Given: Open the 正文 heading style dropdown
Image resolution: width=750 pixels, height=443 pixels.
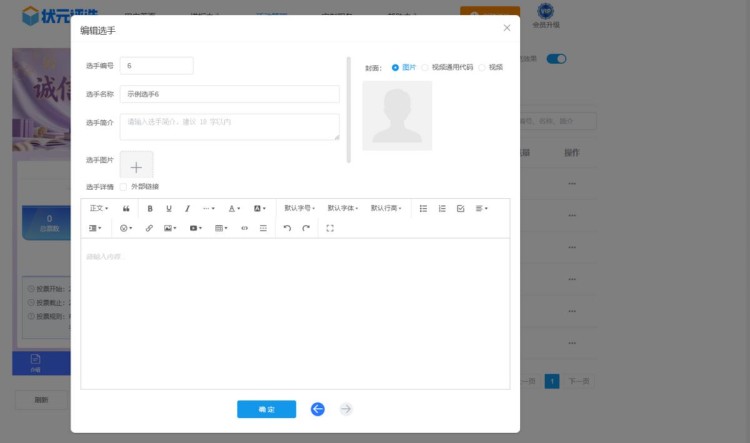Looking at the screenshot, I should click(x=99, y=208).
